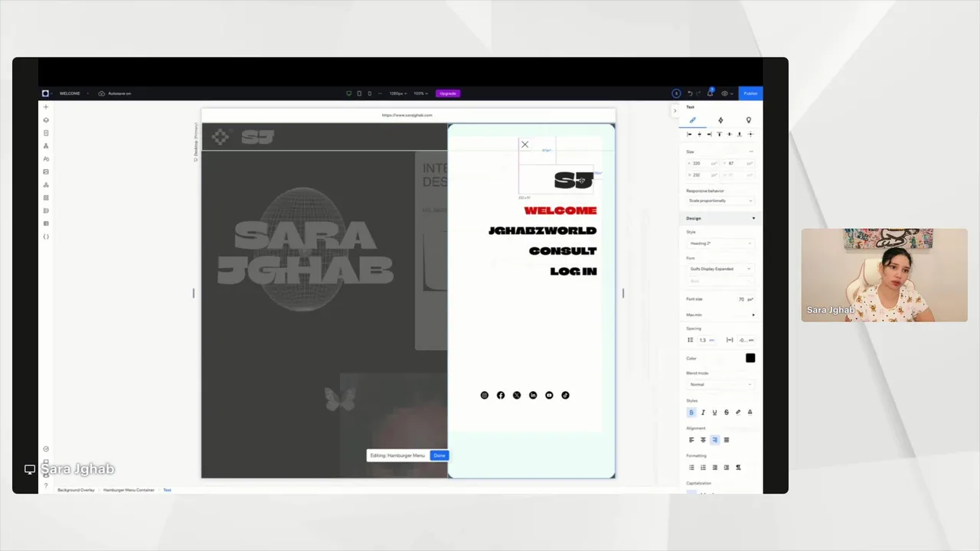Screen dimensions: 980x551
Task: Click the LOG IN menu link
Action: 573,271
